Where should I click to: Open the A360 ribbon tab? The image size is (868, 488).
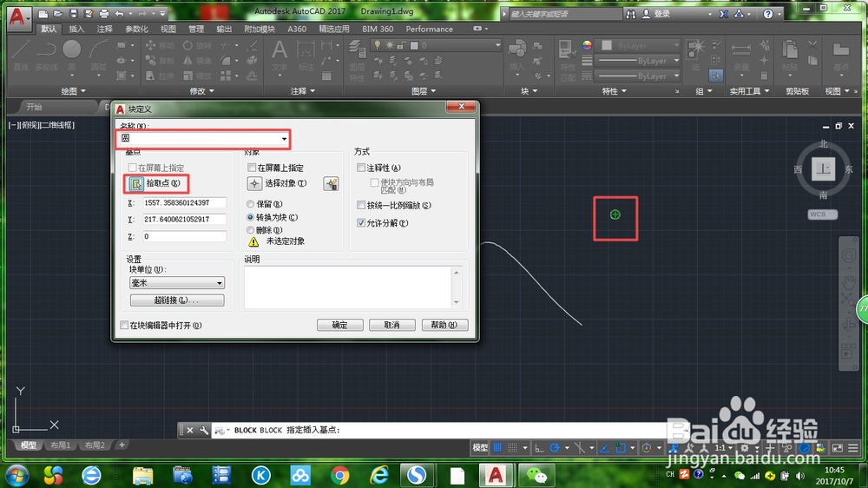pyautogui.click(x=297, y=29)
